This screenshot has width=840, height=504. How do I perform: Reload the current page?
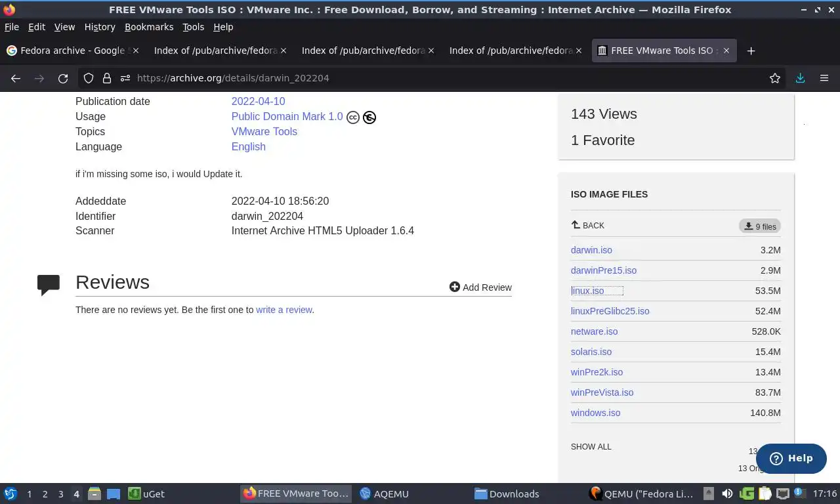63,78
